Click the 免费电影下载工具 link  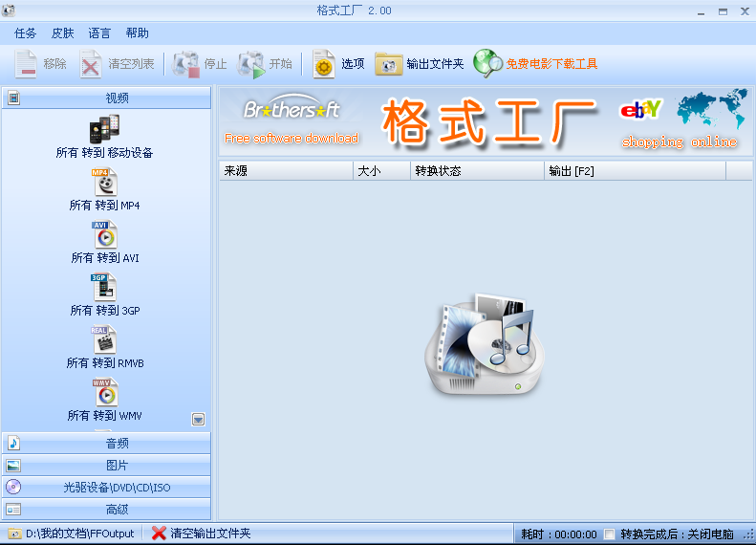pyautogui.click(x=551, y=64)
